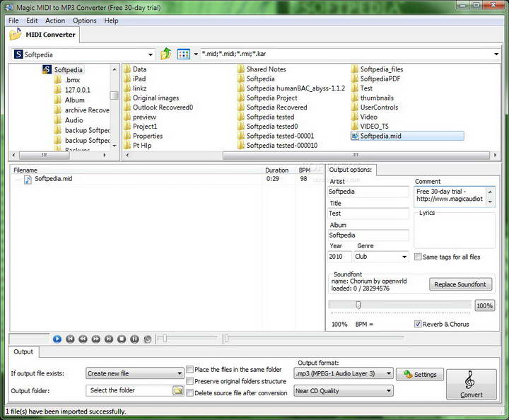Click the Album input field
This screenshot has width=509, height=420.
coord(368,235)
